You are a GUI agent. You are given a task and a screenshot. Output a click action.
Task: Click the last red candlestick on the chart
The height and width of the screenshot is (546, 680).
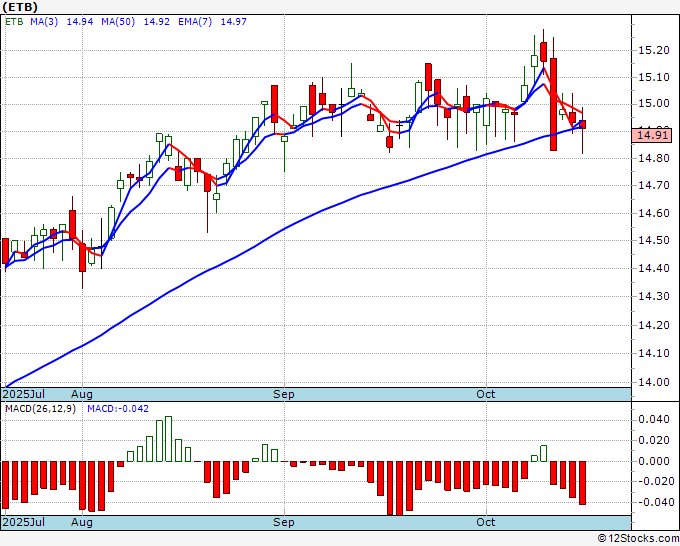coord(582,124)
